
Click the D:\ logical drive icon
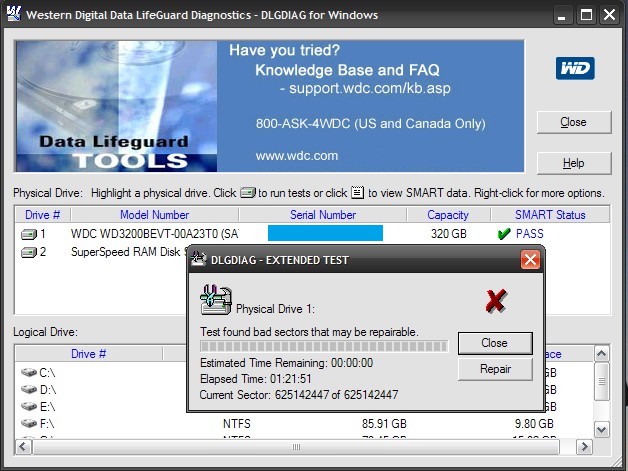29,389
